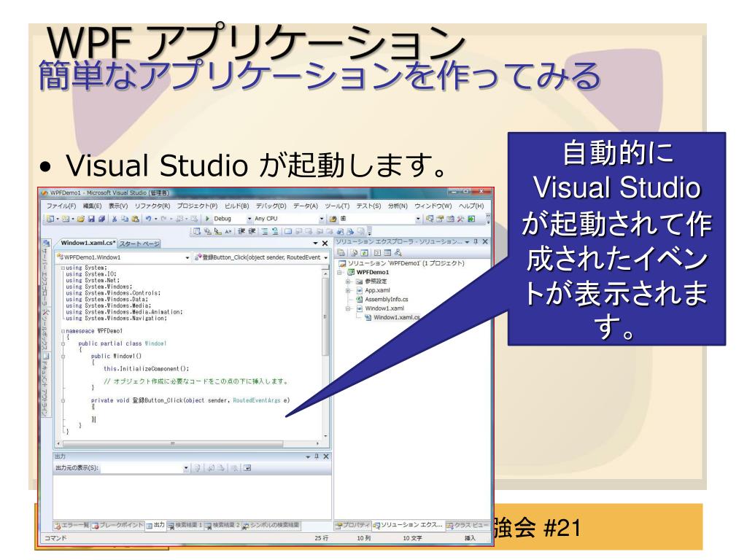Open the ヘルプ(H) menu
The width and height of the screenshot is (747, 560).
(x=471, y=206)
